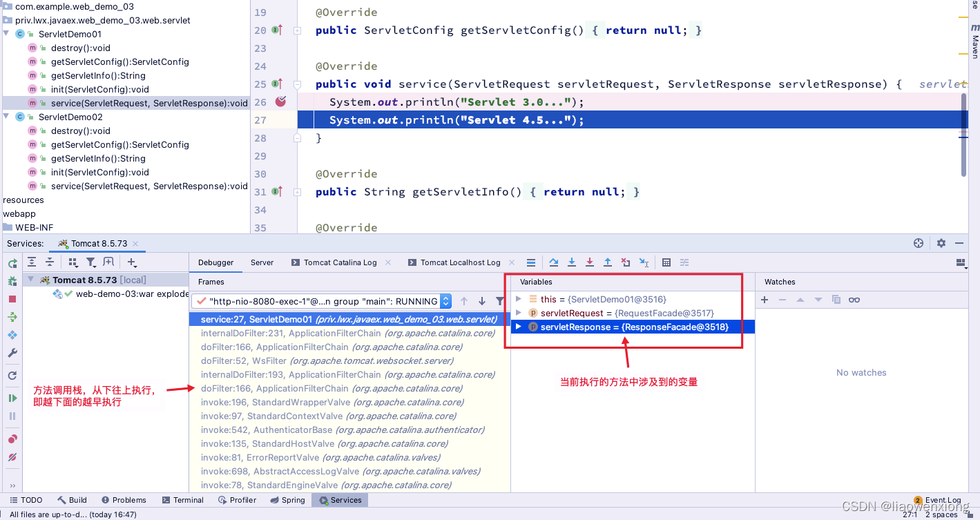Select web-demo-03:war exploded deployment
980x520 pixels.
(x=121, y=293)
